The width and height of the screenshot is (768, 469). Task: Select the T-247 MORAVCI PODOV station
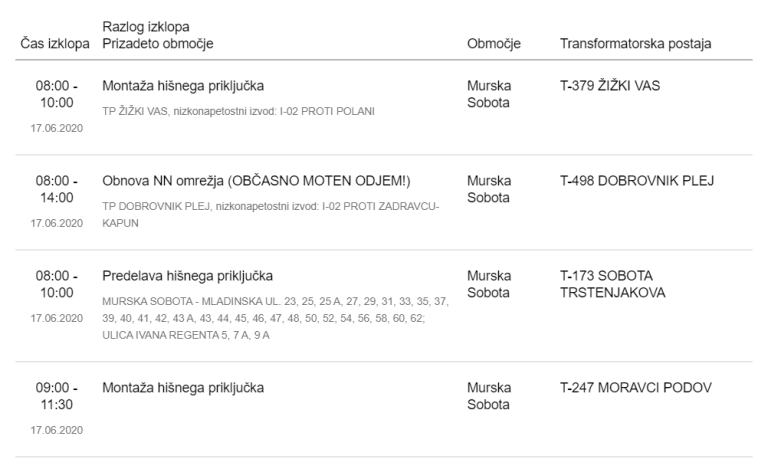636,387
